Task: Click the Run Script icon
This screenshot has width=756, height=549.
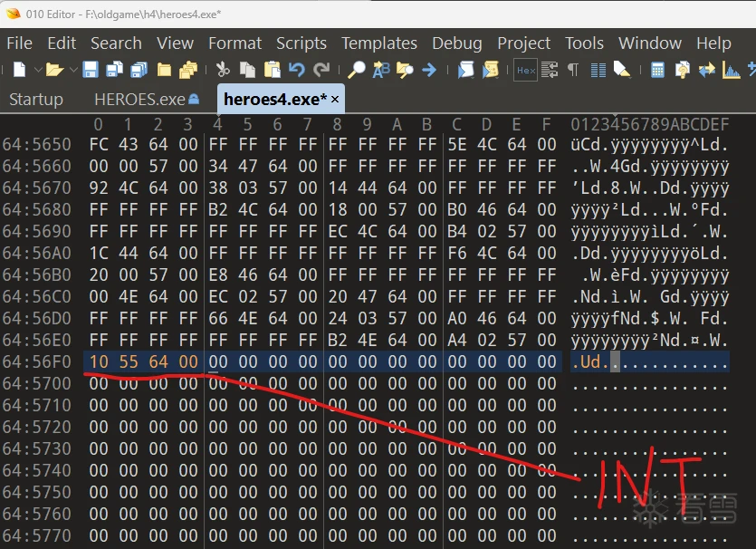Action: 465,70
